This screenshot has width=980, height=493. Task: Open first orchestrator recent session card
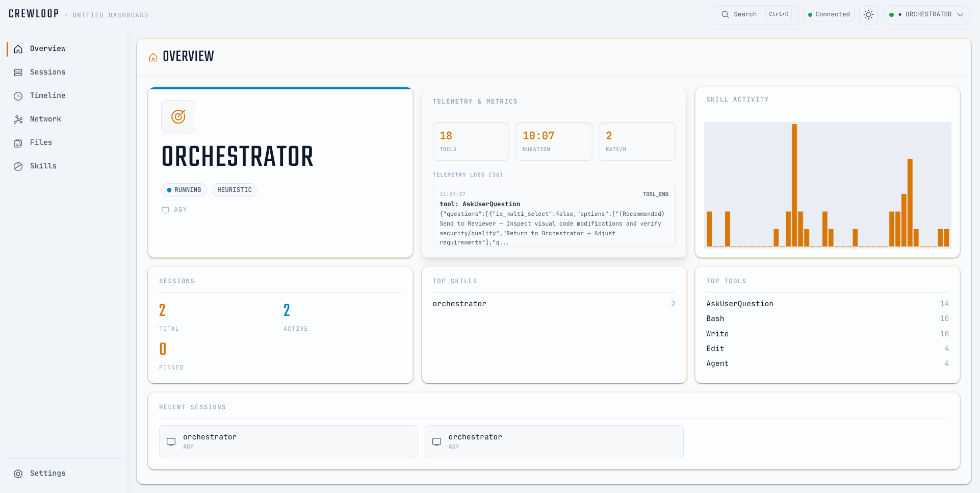[x=289, y=441]
